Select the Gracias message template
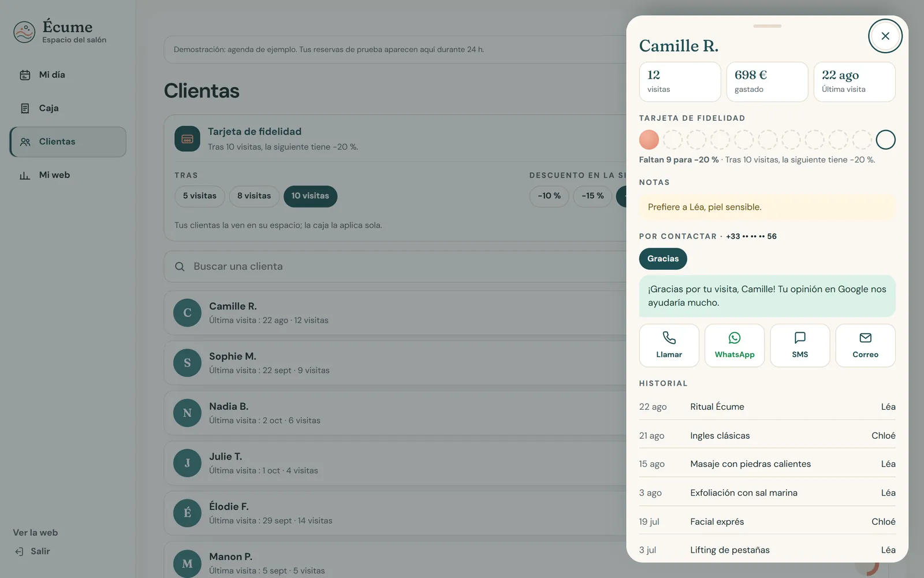The width and height of the screenshot is (924, 578). (663, 259)
